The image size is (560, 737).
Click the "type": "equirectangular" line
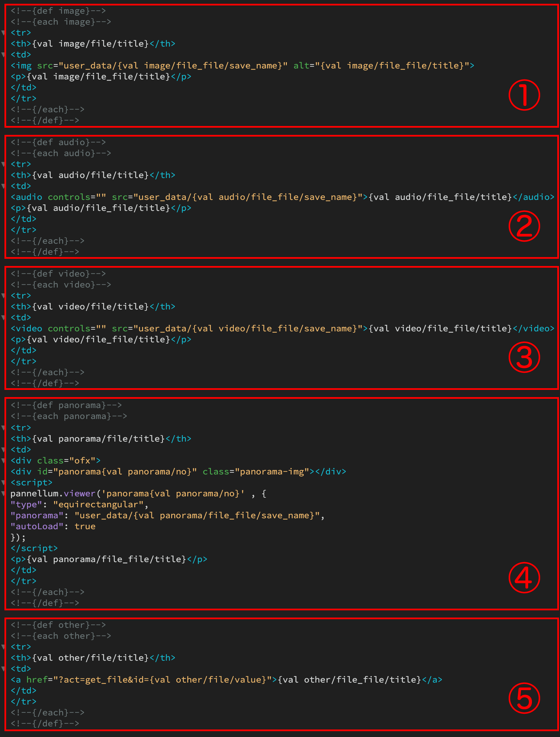click(x=79, y=505)
